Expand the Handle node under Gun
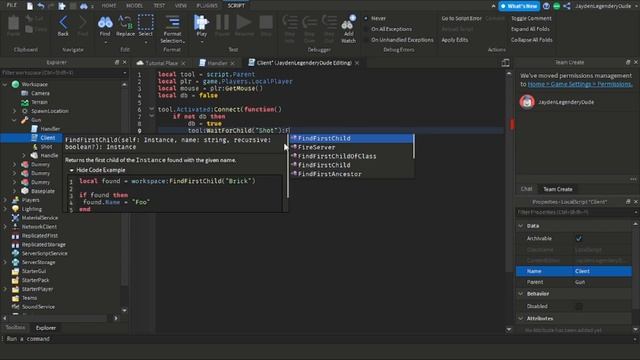The height and width of the screenshot is (360, 640). coord(24,156)
